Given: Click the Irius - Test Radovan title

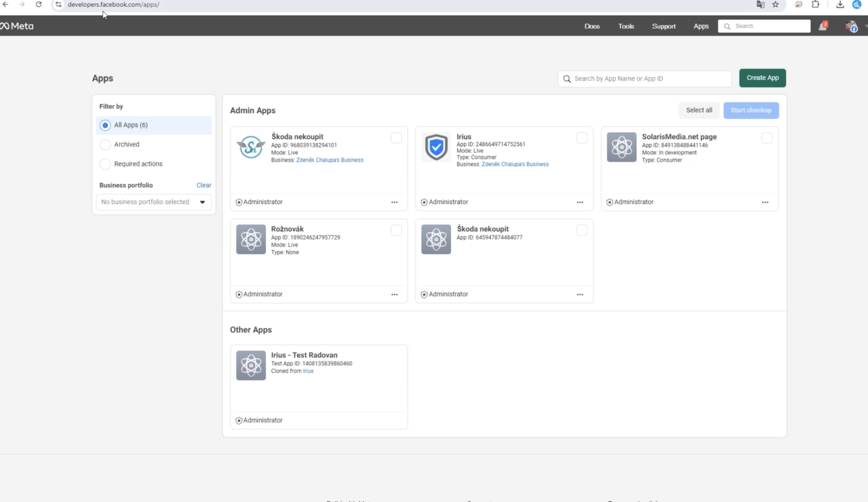Looking at the screenshot, I should (x=304, y=355).
